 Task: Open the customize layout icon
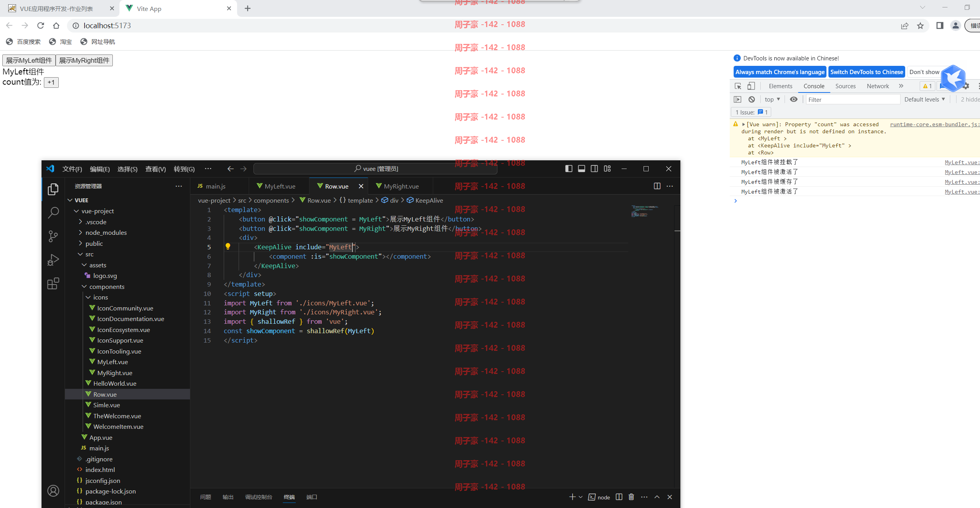pyautogui.click(x=607, y=169)
